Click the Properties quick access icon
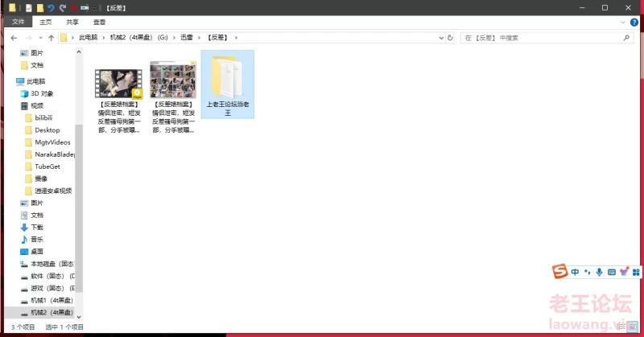 coord(28,8)
